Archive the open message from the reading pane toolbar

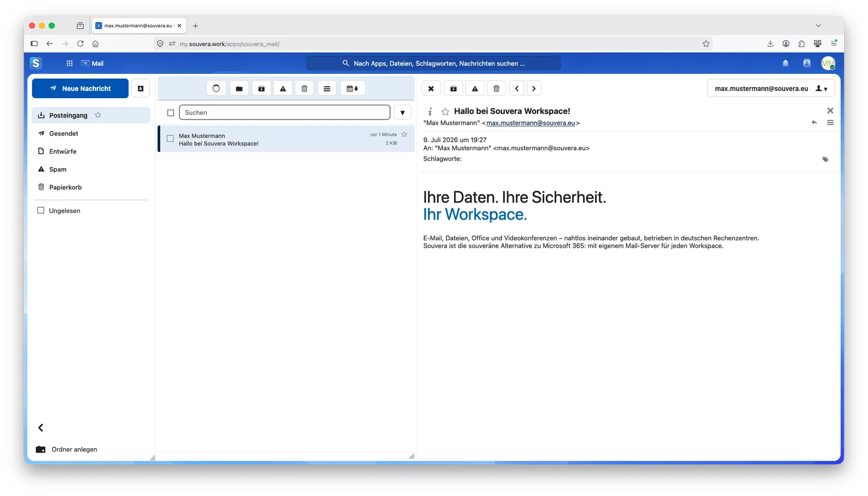[454, 88]
